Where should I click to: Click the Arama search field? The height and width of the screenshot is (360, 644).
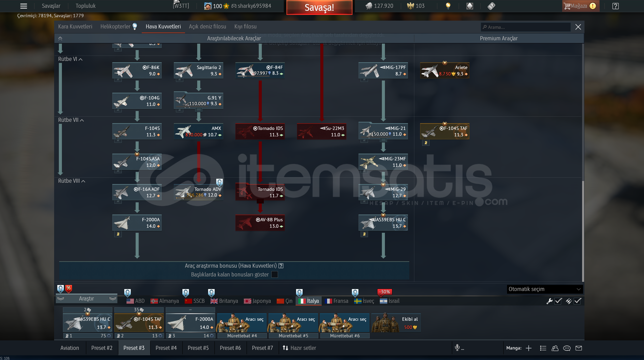click(526, 27)
